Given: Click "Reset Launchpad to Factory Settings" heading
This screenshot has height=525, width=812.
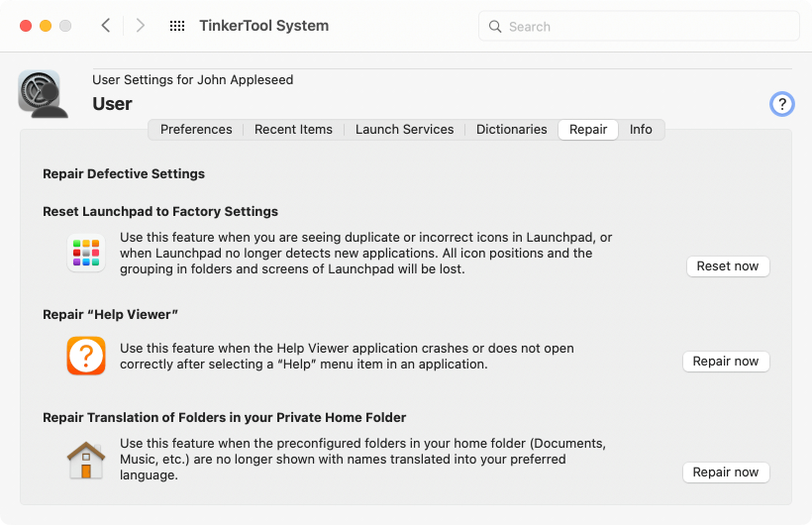Looking at the screenshot, I should (x=160, y=211).
